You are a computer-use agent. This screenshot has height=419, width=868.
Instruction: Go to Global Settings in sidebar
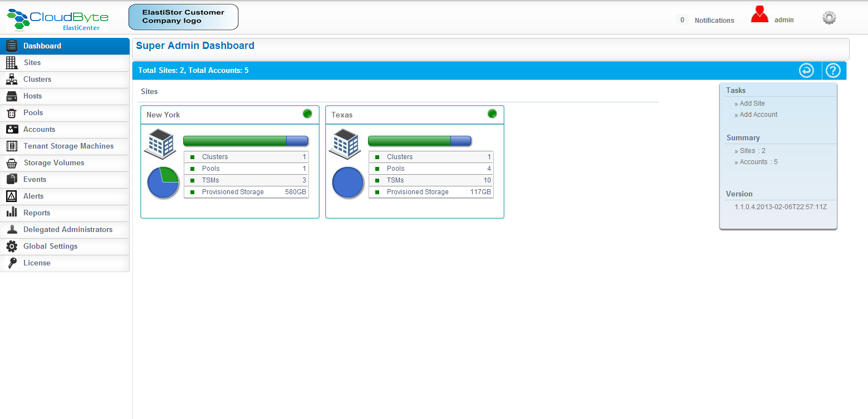[50, 247]
